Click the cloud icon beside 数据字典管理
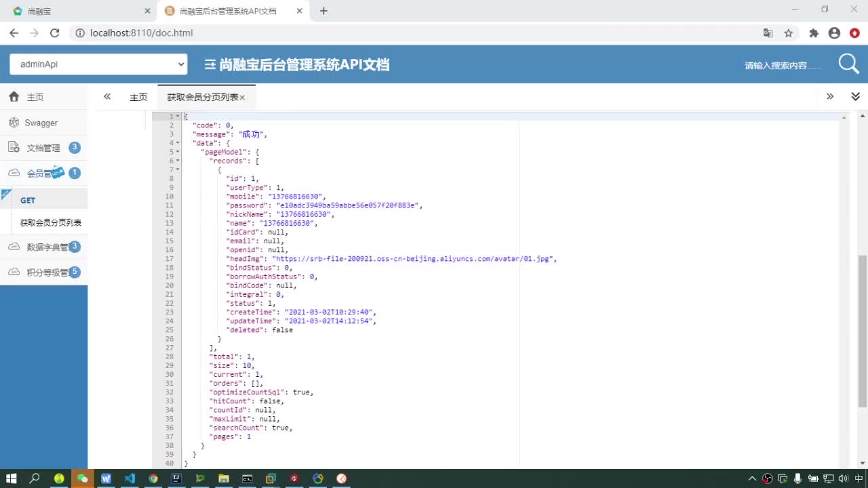Viewport: 868px width, 488px height. (x=14, y=247)
